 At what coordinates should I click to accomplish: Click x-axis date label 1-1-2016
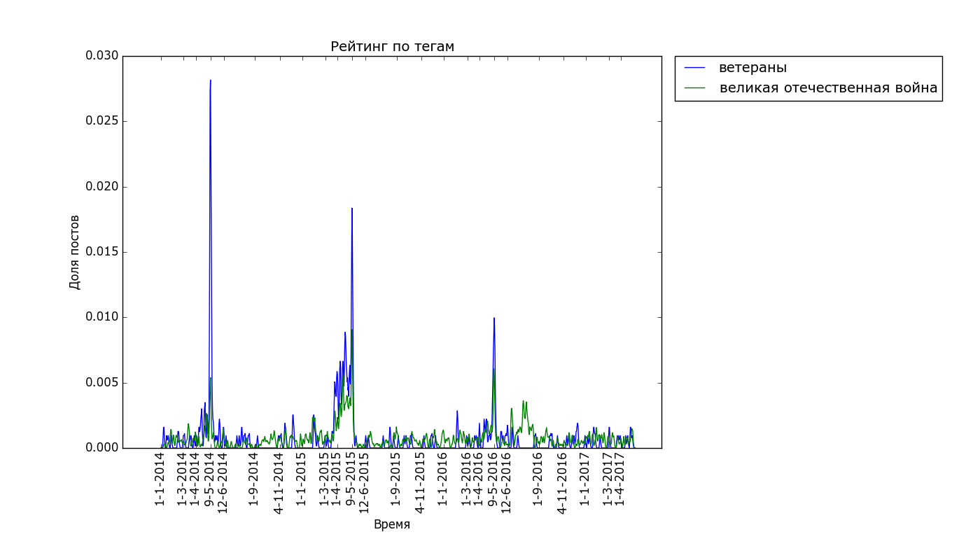tap(442, 479)
